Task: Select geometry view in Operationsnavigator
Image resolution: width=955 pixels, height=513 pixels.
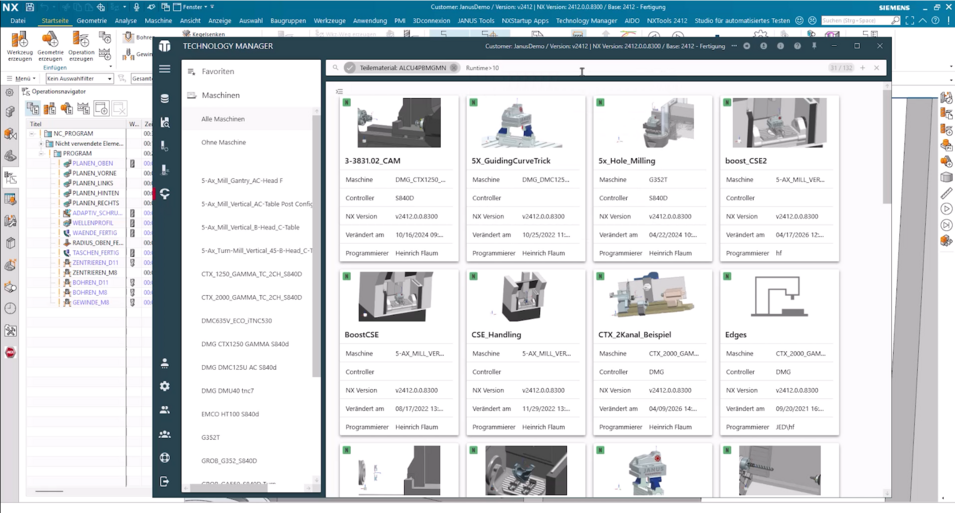Action: pyautogui.click(x=67, y=108)
